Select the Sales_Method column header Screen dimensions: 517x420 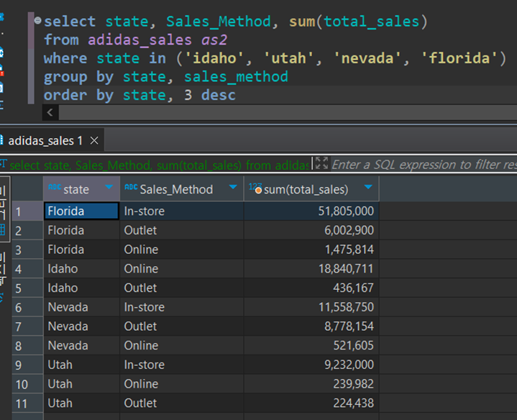[x=182, y=189]
